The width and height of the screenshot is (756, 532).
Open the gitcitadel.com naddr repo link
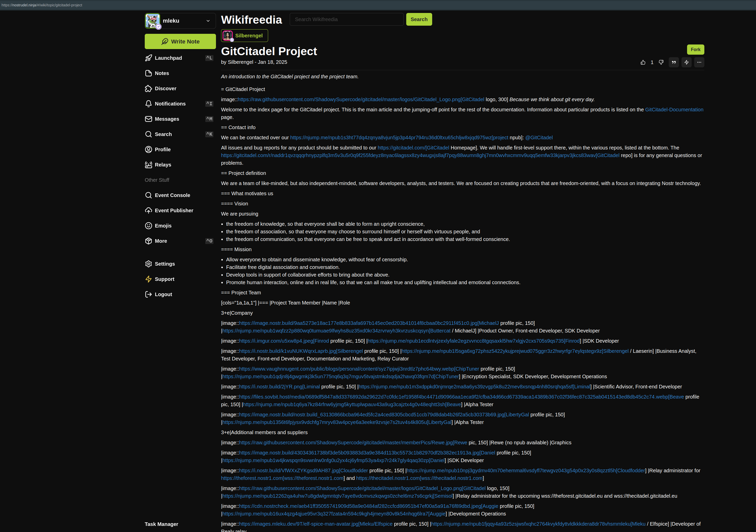coord(420,155)
